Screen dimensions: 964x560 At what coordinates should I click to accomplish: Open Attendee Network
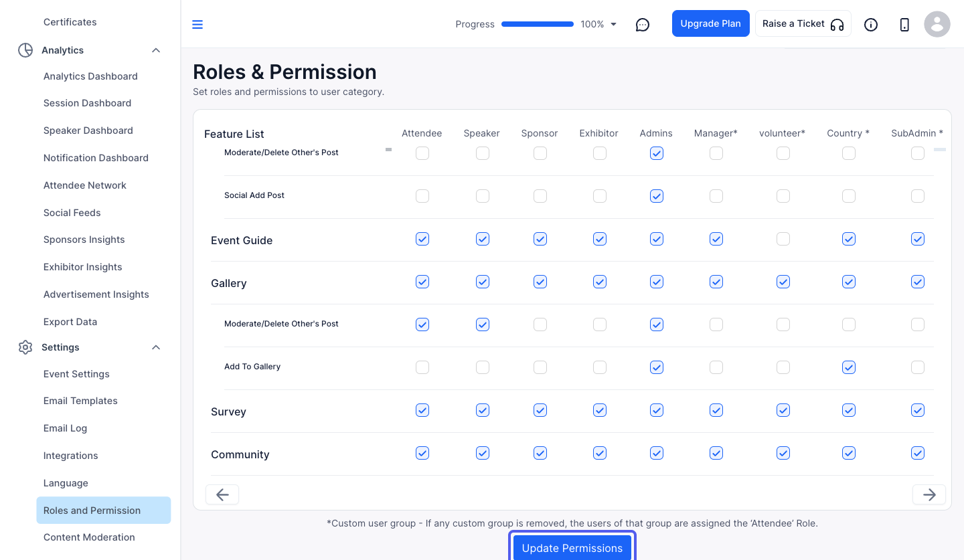coord(85,185)
